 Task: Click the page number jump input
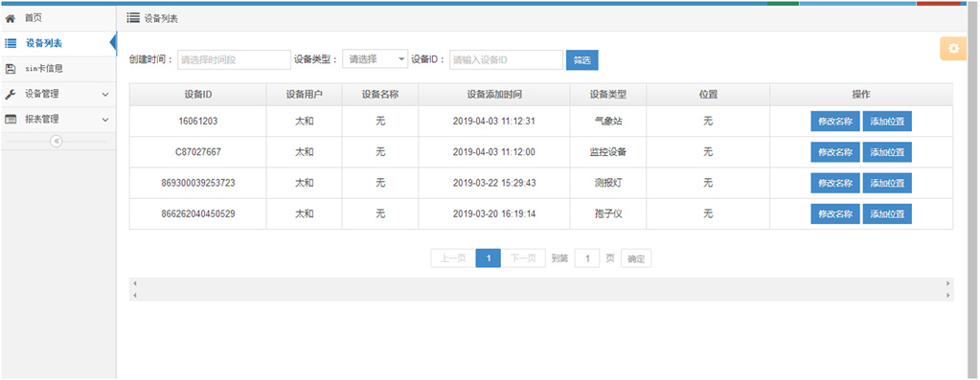(x=587, y=258)
